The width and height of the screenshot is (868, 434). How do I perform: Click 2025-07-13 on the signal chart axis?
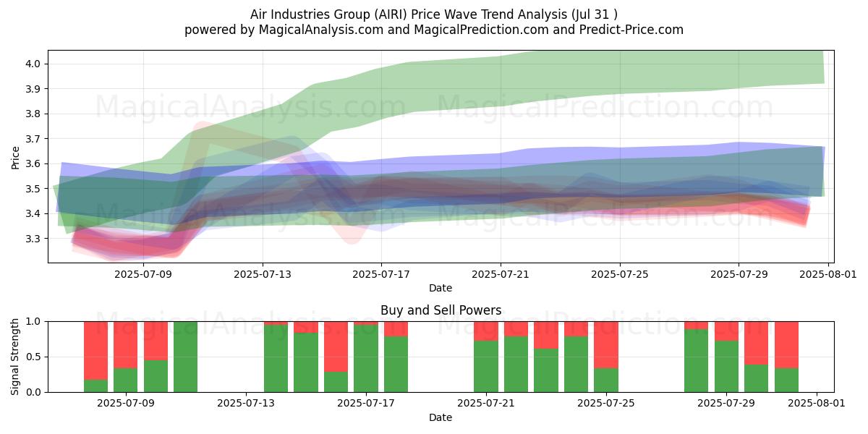click(246, 404)
